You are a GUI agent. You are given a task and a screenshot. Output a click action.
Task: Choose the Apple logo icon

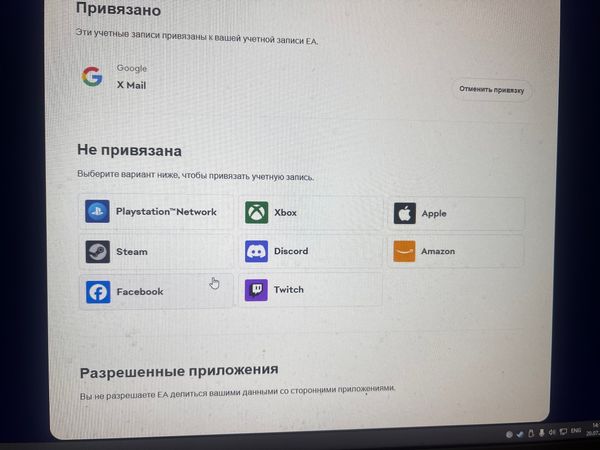pyautogui.click(x=405, y=213)
